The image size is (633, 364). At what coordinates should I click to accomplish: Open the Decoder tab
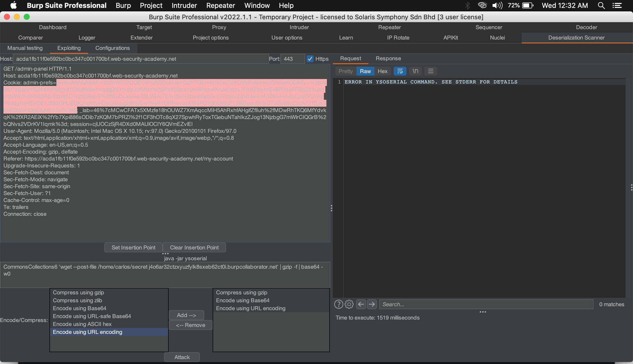point(586,27)
